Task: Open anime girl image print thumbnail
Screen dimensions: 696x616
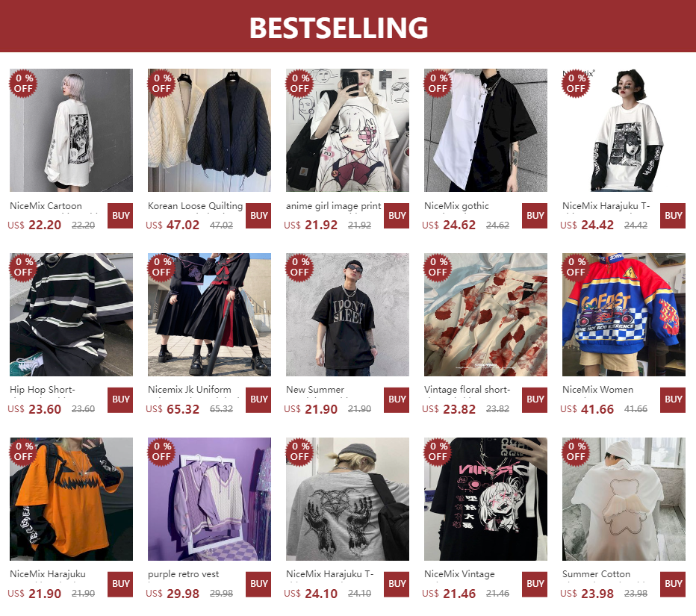Action: [x=347, y=130]
